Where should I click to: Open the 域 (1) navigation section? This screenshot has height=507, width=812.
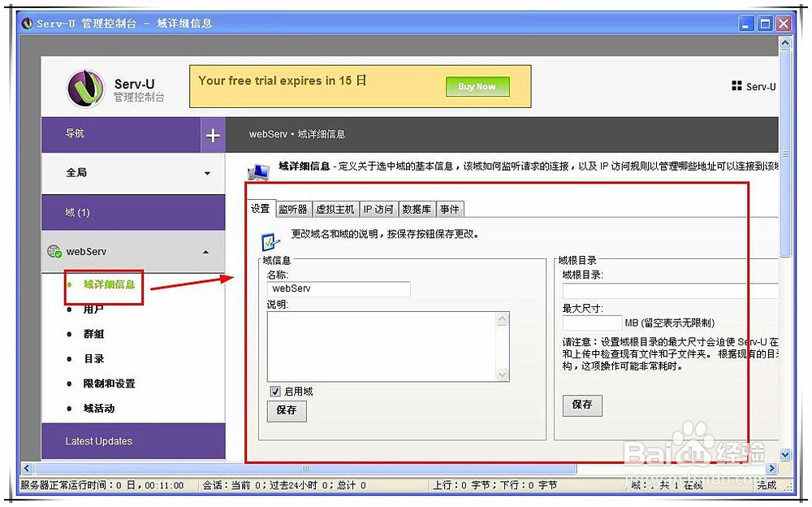click(x=133, y=213)
